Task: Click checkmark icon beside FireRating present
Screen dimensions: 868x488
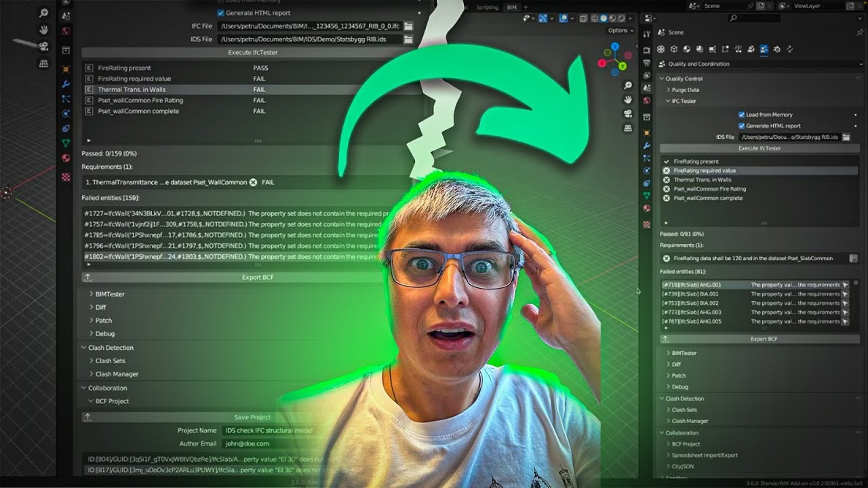Action: tap(667, 161)
